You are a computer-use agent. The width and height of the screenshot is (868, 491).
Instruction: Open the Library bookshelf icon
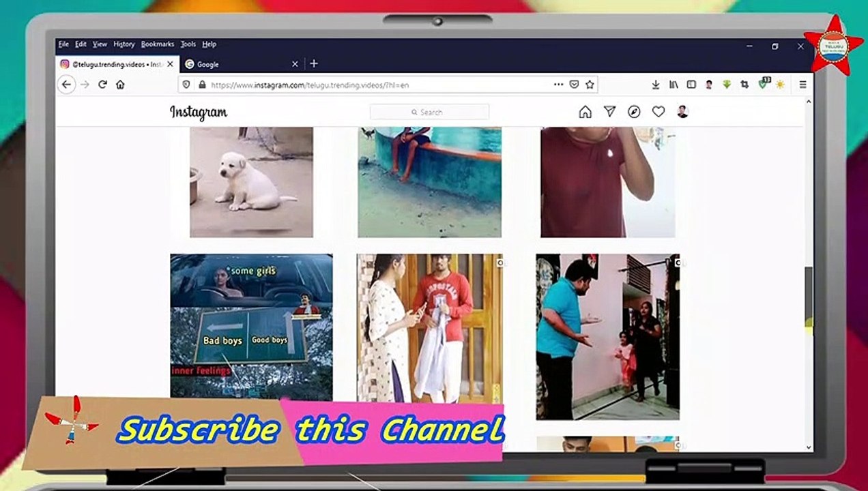[674, 85]
